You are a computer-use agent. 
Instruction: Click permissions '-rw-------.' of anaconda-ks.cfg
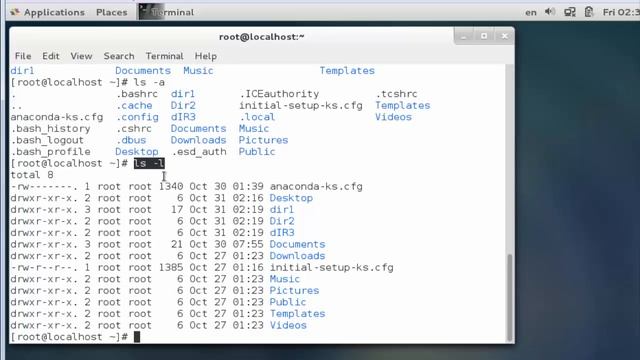(x=44, y=187)
